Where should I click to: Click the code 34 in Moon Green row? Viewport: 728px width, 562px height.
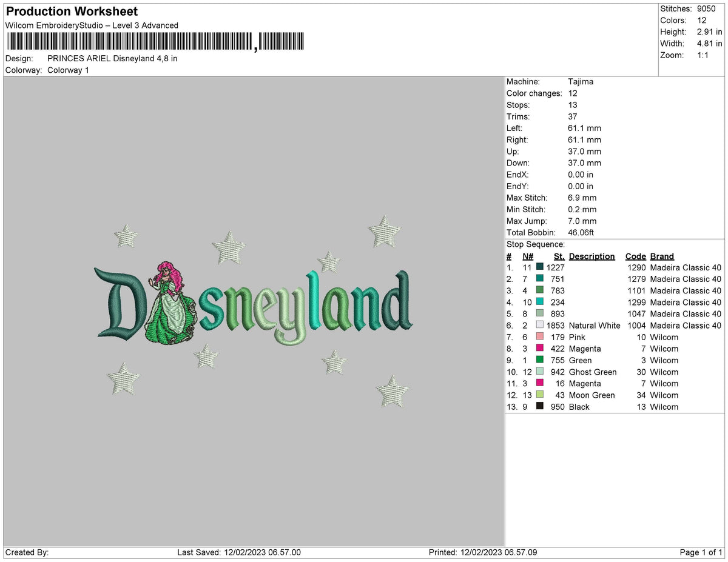(x=641, y=395)
